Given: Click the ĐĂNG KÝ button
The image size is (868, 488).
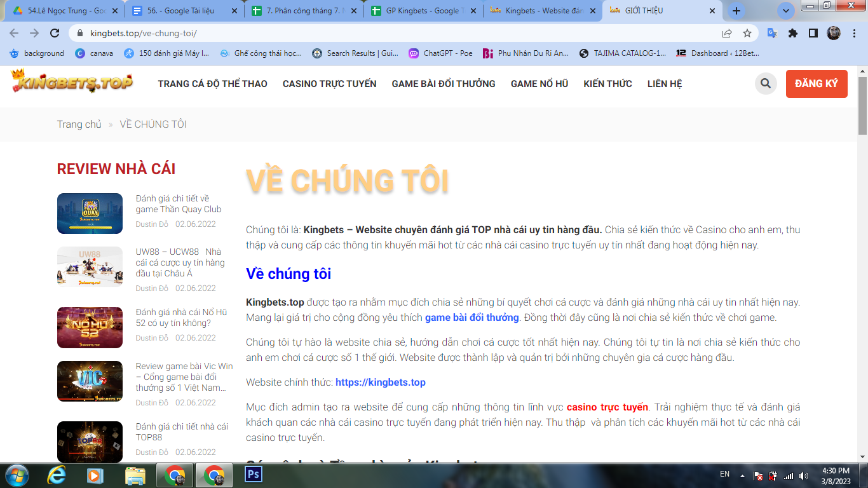Looking at the screenshot, I should (817, 84).
